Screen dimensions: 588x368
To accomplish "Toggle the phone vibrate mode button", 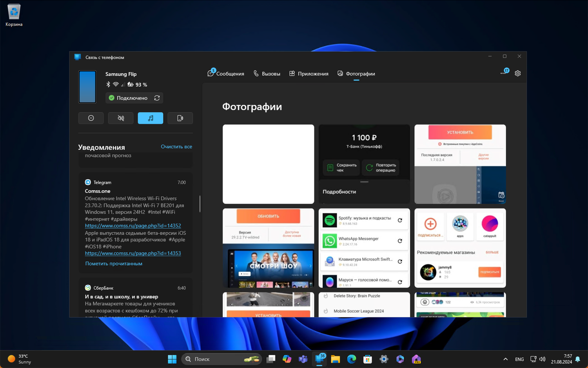I will pyautogui.click(x=180, y=118).
